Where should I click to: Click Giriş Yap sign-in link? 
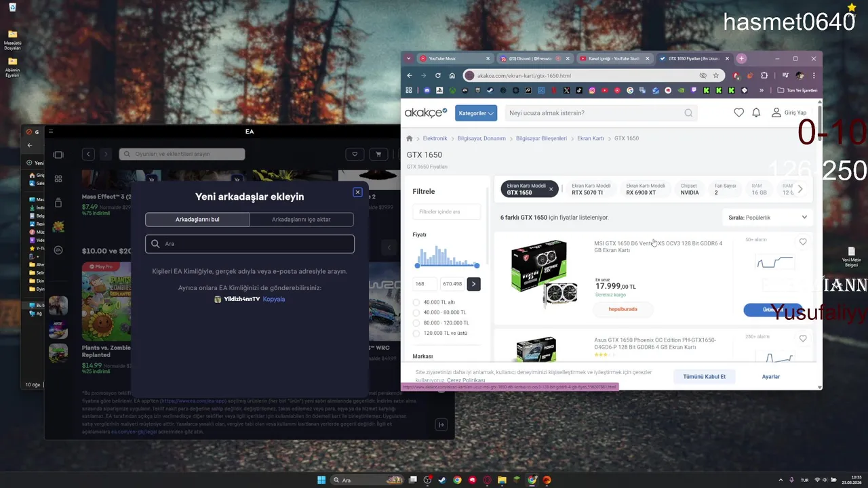tap(789, 113)
